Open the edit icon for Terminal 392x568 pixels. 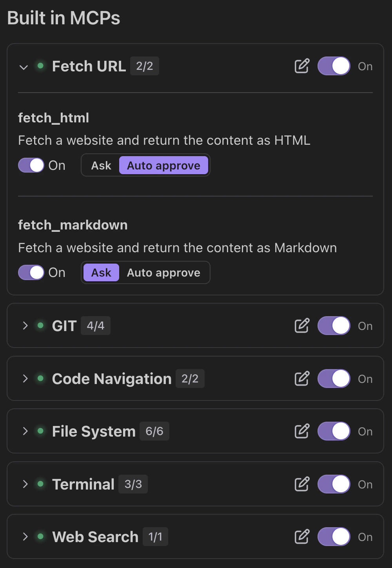301,484
